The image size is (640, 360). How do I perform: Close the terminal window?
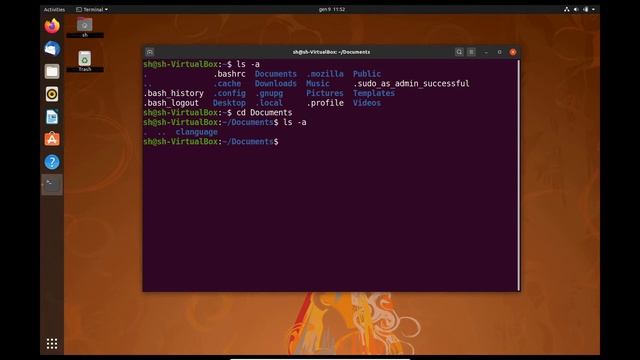513,52
